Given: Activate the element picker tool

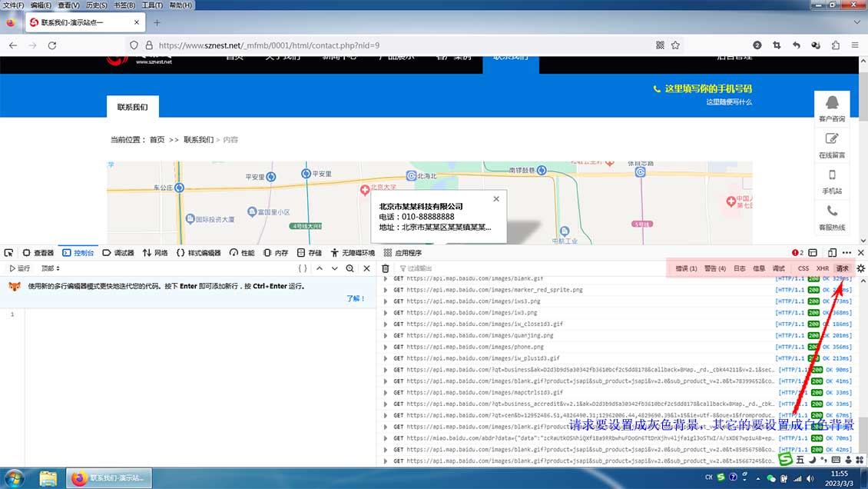Looking at the screenshot, I should (x=9, y=253).
